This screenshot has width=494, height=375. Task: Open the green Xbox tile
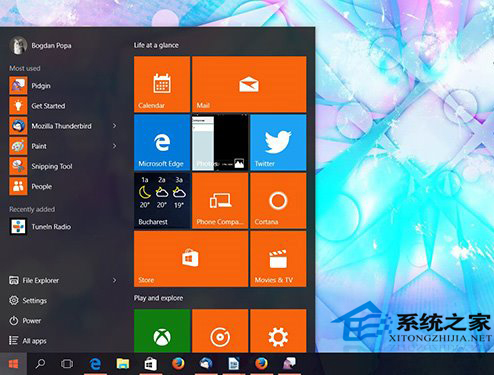162,331
